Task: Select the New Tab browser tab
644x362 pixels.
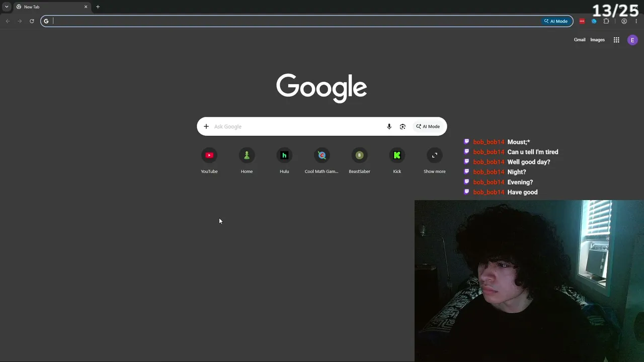Action: click(51, 7)
